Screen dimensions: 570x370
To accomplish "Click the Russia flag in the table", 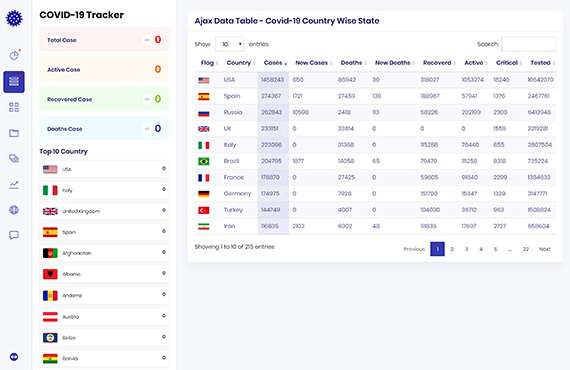I will tap(204, 113).
